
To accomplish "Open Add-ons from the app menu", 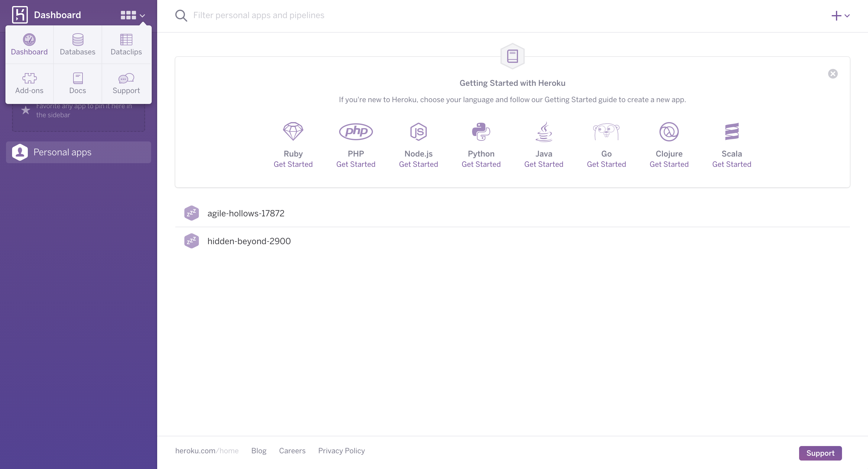I will [29, 83].
